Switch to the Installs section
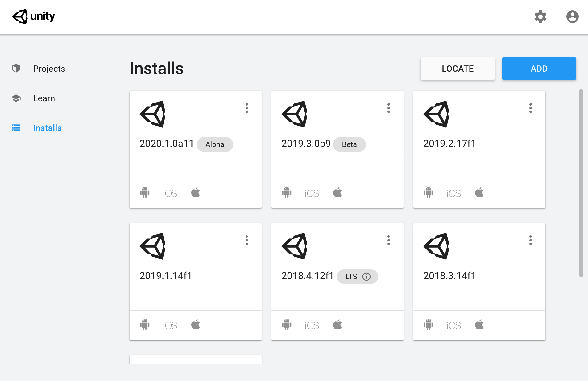 [x=47, y=128]
